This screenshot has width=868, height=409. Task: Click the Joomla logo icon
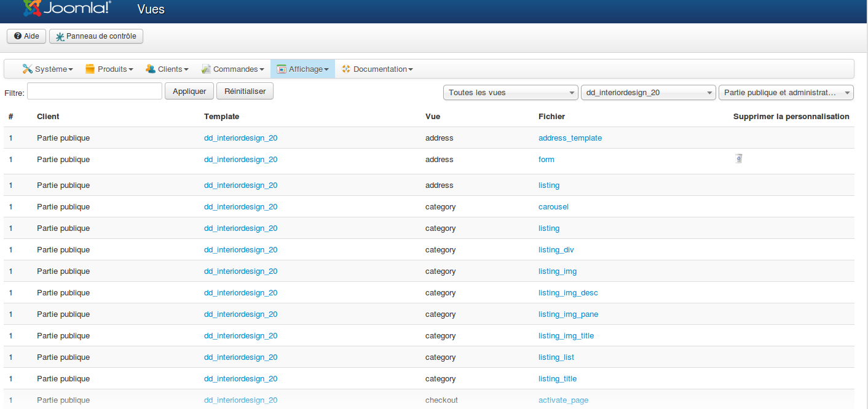click(x=33, y=7)
